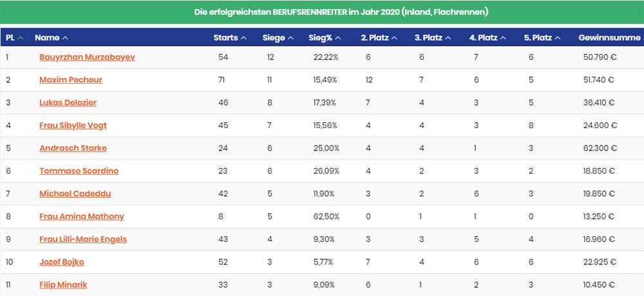Click the 2. Platz sort arrow
The width and height of the screenshot is (644, 296).
click(x=394, y=38)
